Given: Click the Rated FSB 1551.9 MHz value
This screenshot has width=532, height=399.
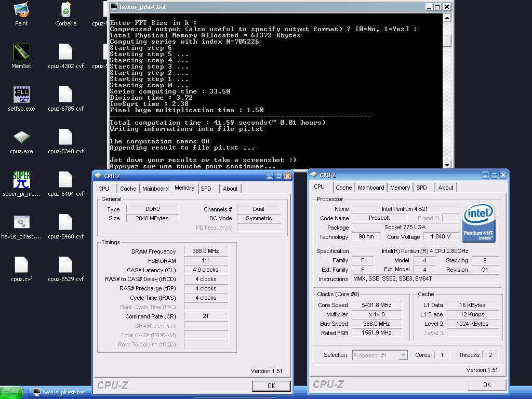Looking at the screenshot, I should coord(377,333).
